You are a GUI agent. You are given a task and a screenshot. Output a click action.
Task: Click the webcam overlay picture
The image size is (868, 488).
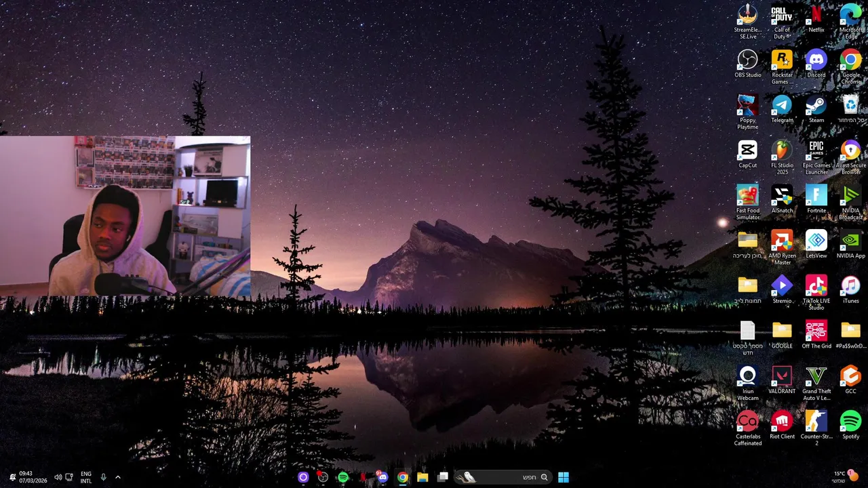pos(125,216)
